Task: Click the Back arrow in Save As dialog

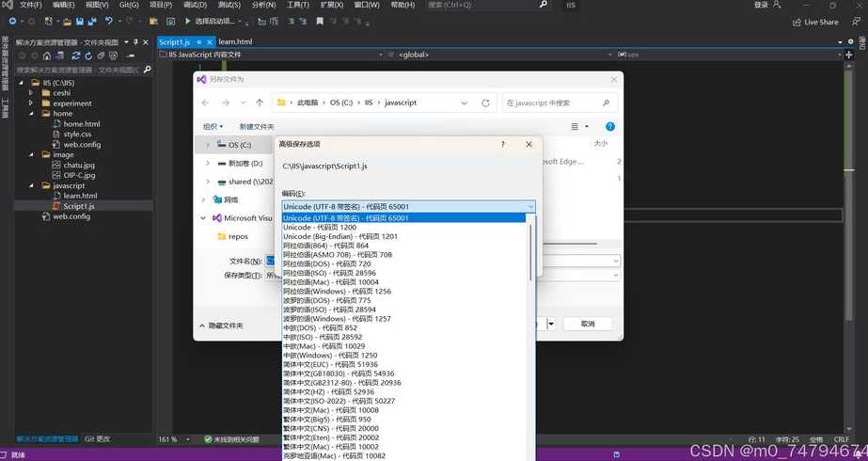Action: point(205,103)
